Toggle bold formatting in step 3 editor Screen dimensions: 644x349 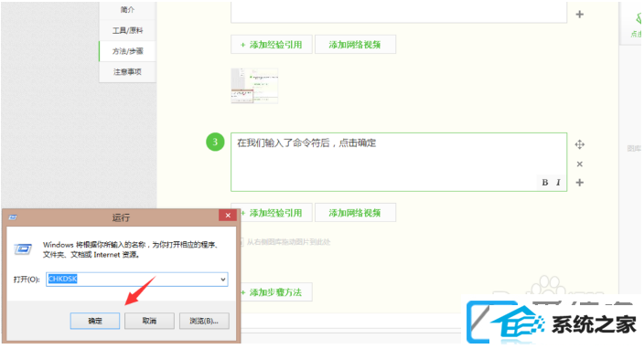[545, 183]
